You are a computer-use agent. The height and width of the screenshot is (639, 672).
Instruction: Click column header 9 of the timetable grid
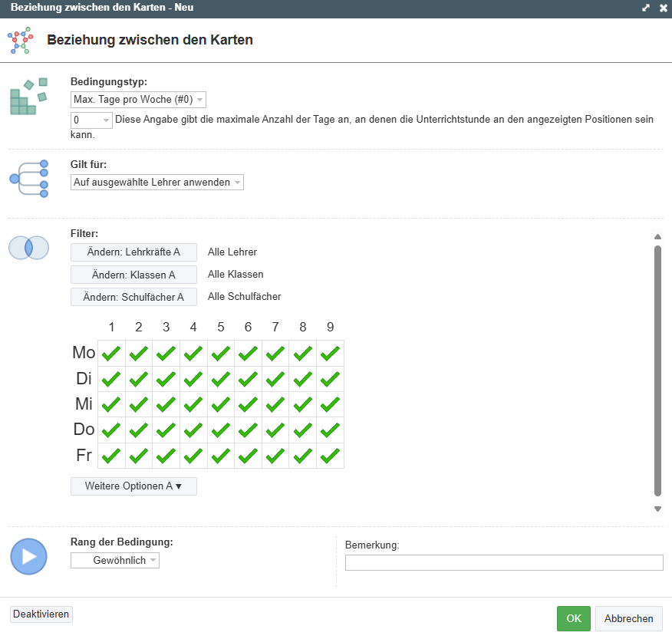330,328
